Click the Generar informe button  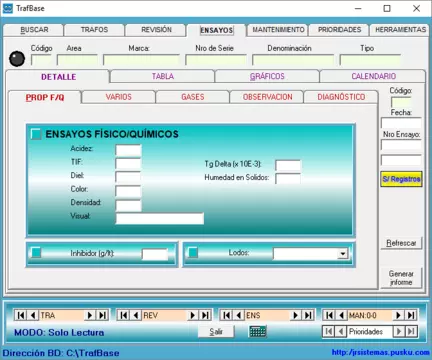tap(401, 278)
